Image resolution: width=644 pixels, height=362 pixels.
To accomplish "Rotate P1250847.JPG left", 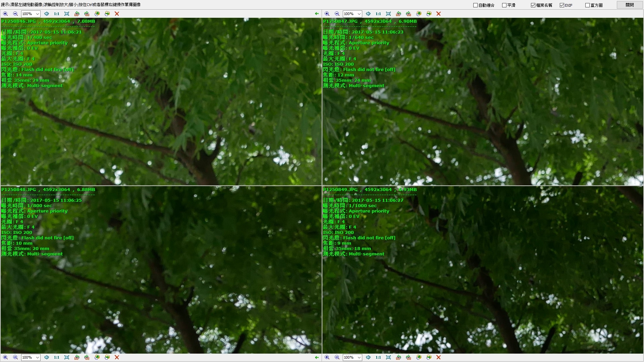I will pyautogui.click(x=398, y=14).
